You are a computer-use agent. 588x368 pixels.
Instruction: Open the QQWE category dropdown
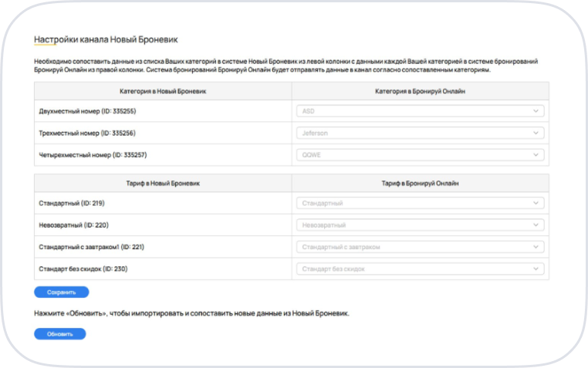click(x=420, y=155)
